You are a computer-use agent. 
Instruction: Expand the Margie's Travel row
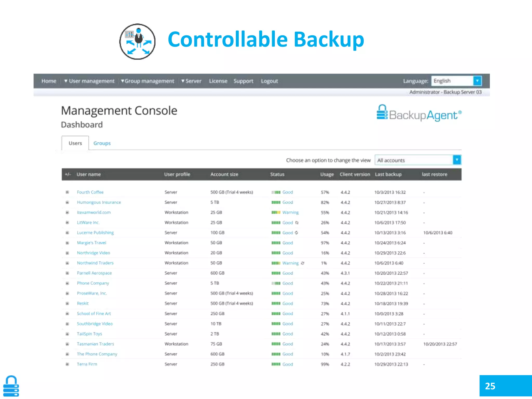pyautogui.click(x=67, y=243)
